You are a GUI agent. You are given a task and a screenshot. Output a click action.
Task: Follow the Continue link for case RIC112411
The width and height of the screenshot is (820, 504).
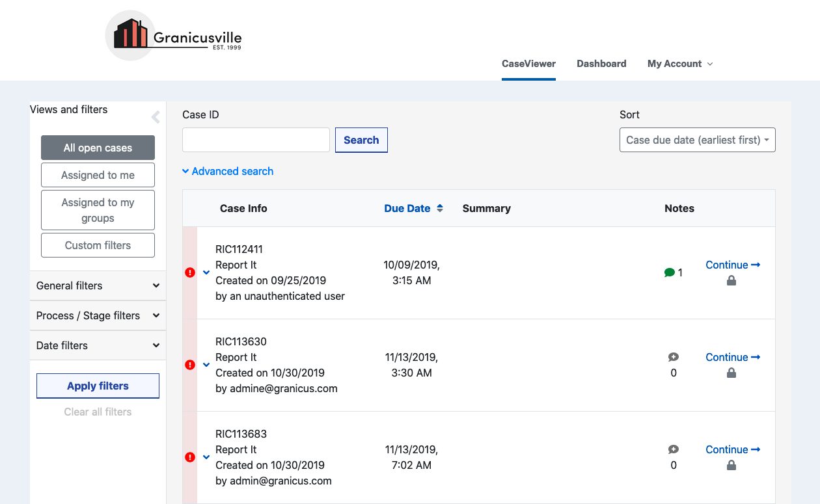point(732,265)
